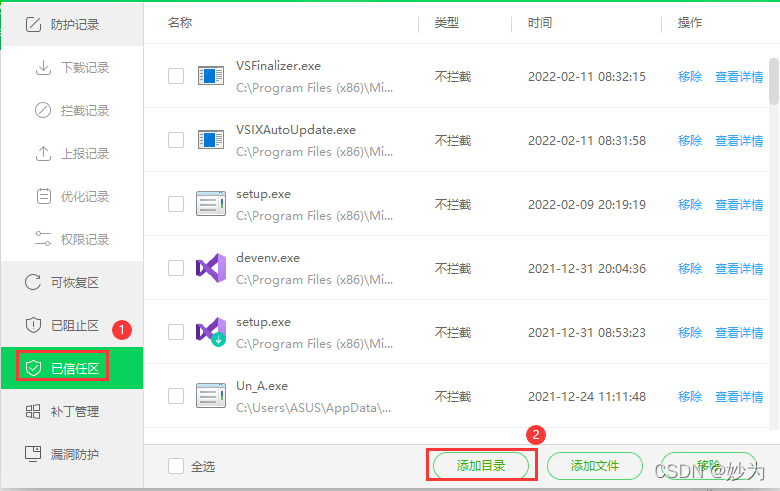Viewport: 780px width, 491px height.
Task: Click the Un_A.exe program icon
Action: [210, 396]
